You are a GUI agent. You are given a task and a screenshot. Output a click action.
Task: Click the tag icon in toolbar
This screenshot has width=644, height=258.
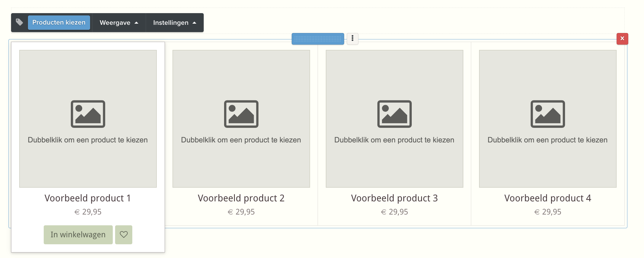19,22
